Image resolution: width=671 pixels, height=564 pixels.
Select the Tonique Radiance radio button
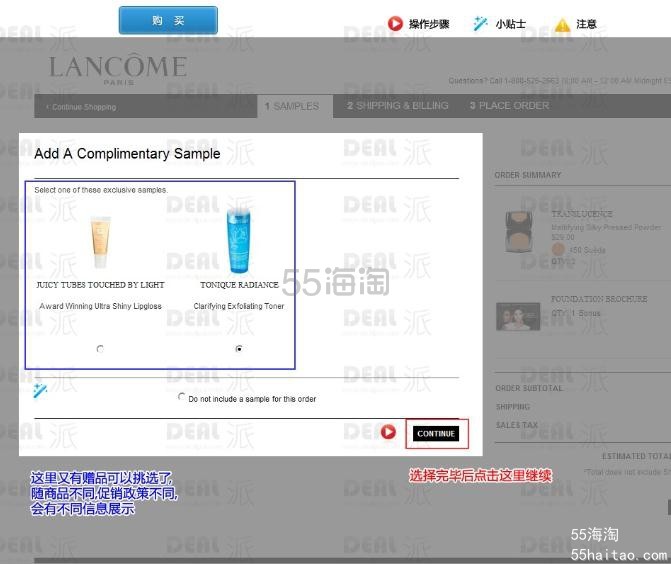coord(239,349)
